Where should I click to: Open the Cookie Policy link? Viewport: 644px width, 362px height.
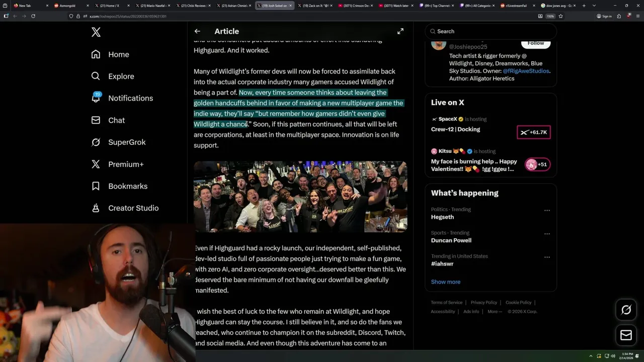point(518,303)
